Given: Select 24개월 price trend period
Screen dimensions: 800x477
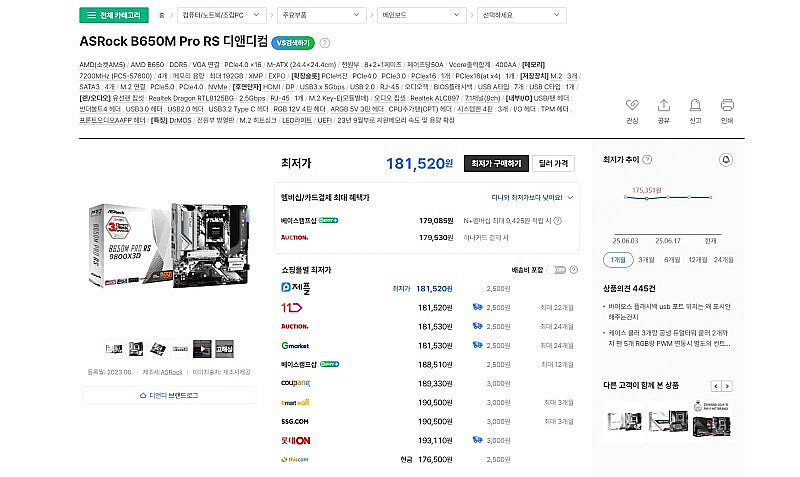Looking at the screenshot, I should (723, 260).
